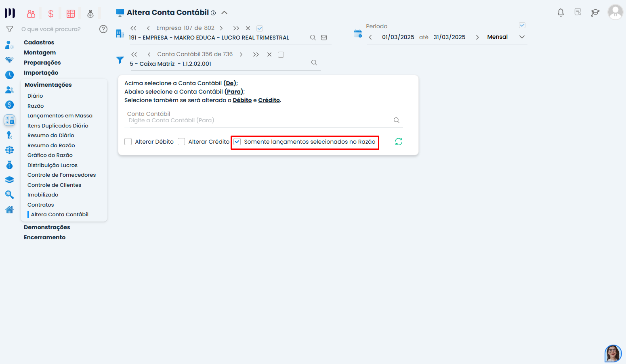Clear the Empresa selection with X

(x=248, y=28)
